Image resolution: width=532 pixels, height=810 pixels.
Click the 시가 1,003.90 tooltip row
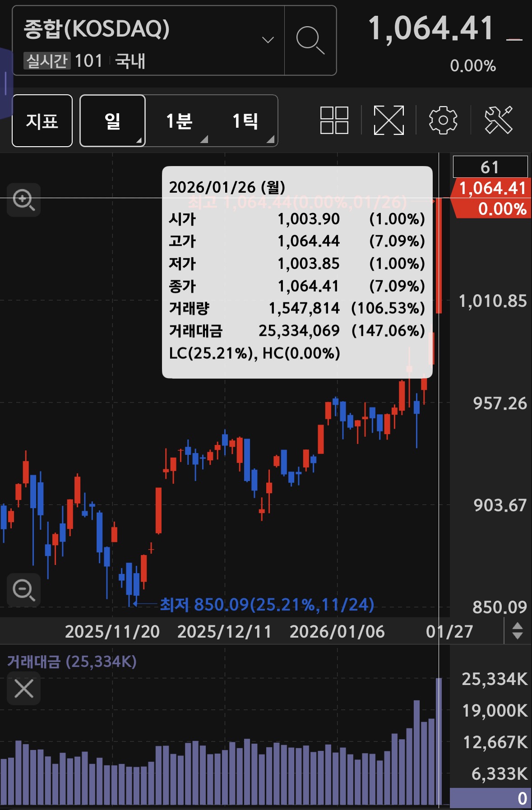(x=297, y=219)
